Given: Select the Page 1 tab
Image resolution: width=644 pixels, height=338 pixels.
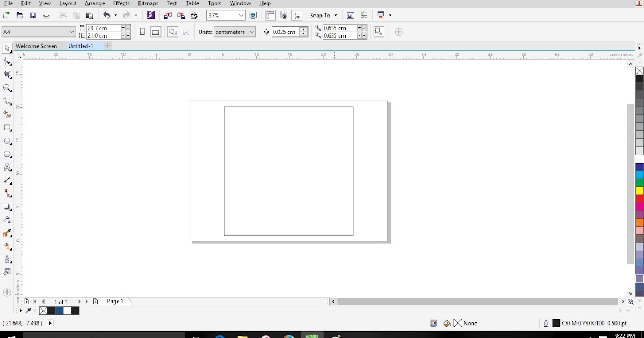Looking at the screenshot, I should click(x=115, y=302).
